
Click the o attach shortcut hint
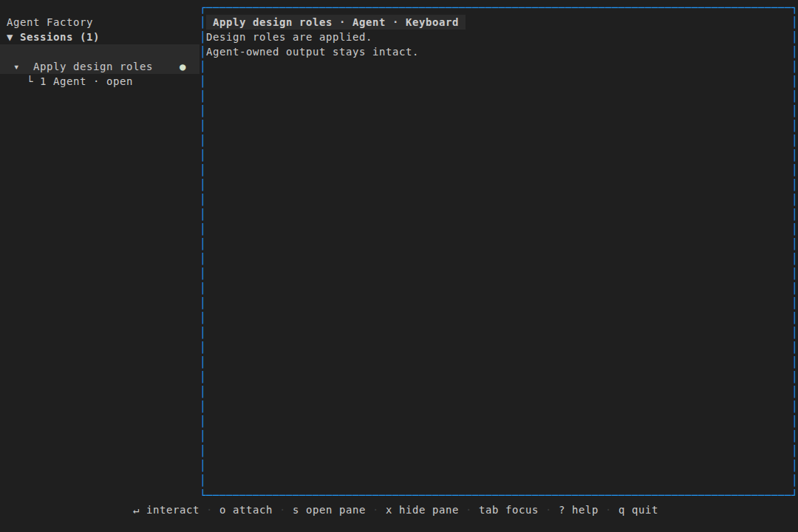246,510
